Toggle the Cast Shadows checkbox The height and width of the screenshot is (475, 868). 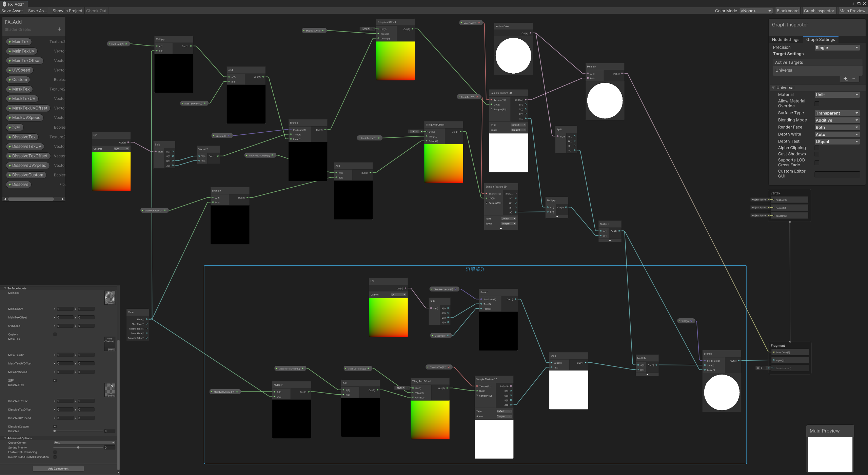click(817, 154)
